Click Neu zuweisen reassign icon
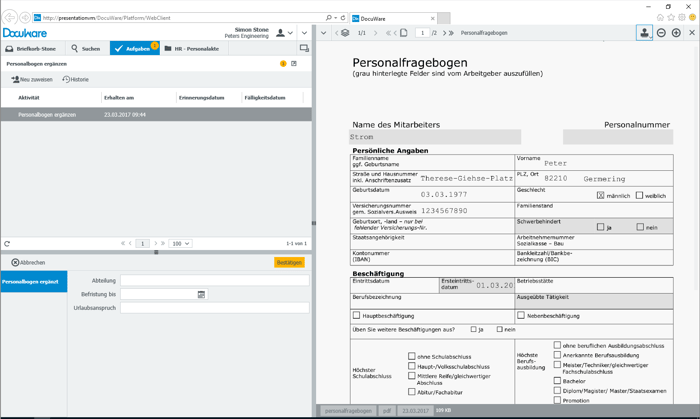700x419 pixels. (15, 79)
